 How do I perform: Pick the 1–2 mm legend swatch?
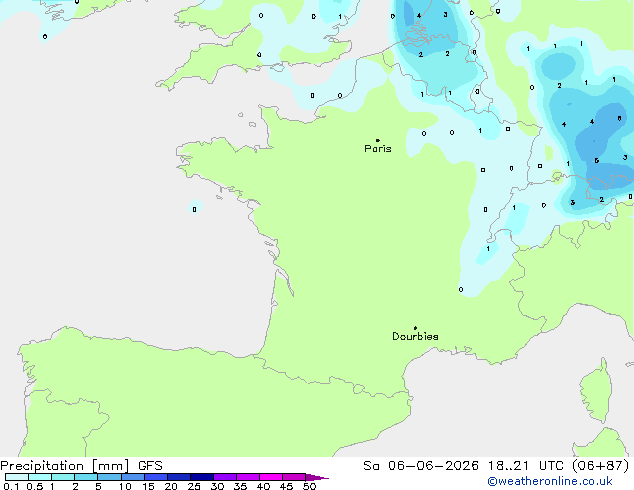[63, 477]
